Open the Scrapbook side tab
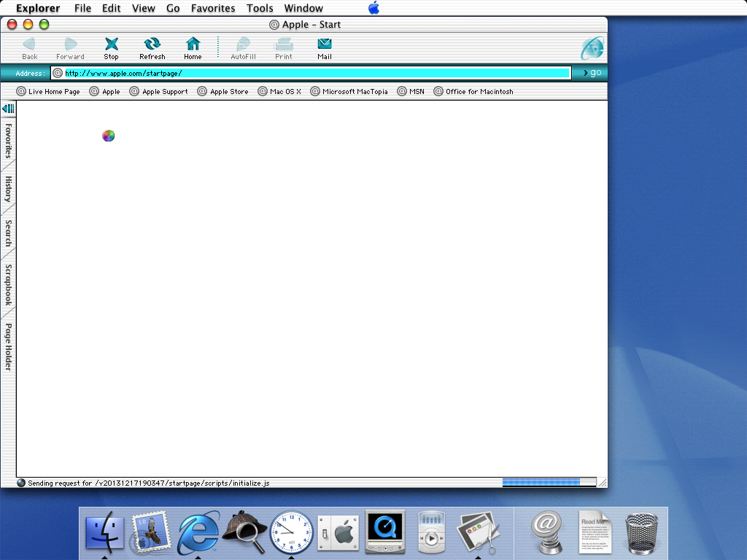 pos(8,285)
